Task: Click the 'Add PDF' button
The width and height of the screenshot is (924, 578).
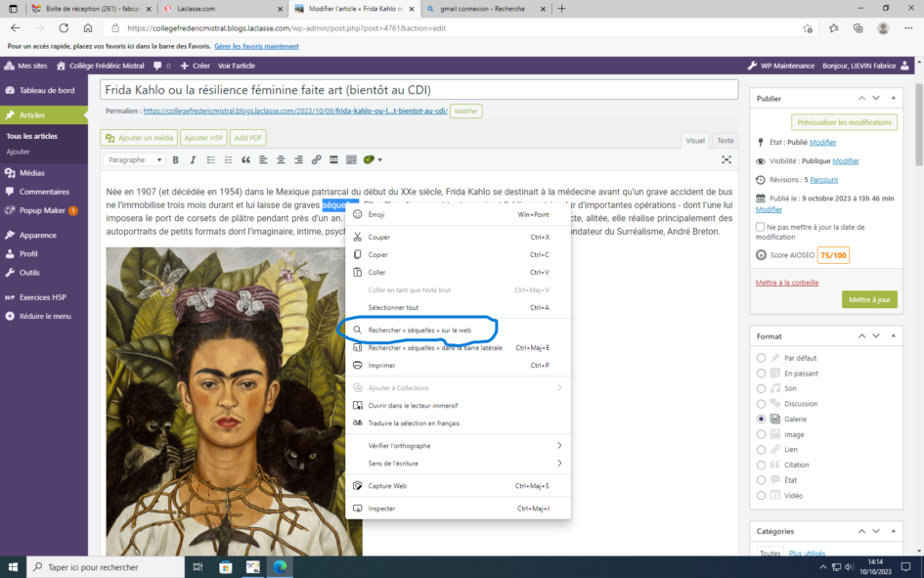Action: pos(248,138)
